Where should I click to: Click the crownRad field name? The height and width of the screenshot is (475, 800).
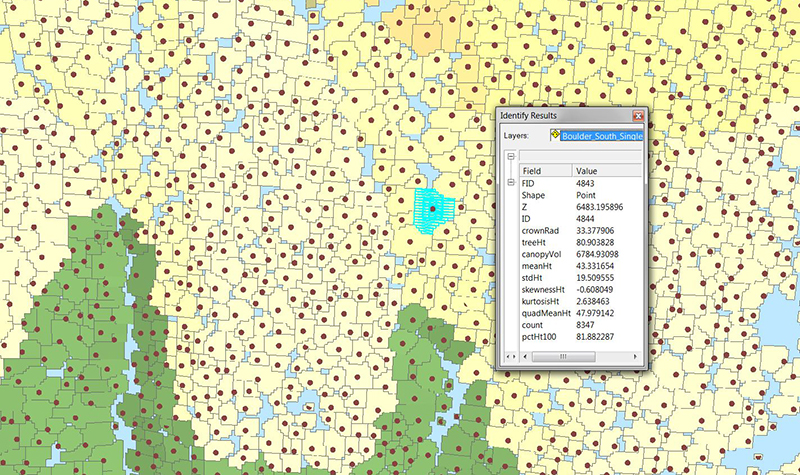[x=539, y=230]
